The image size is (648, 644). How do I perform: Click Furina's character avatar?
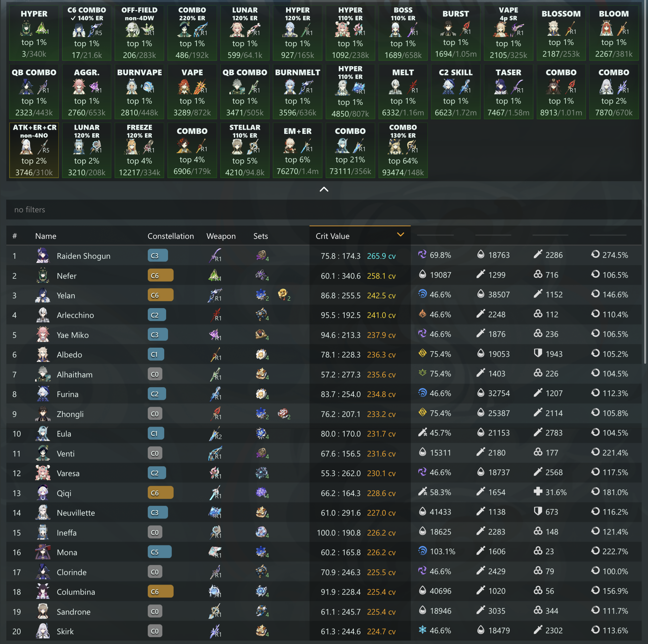coord(43,394)
